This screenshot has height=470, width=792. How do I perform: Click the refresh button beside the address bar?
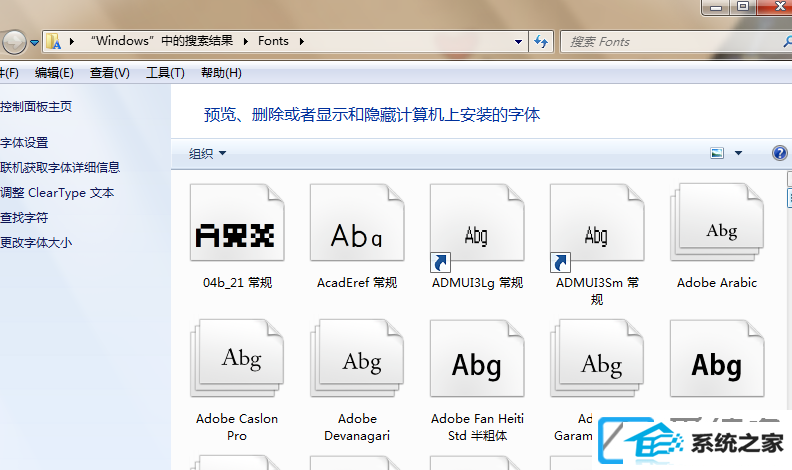541,41
